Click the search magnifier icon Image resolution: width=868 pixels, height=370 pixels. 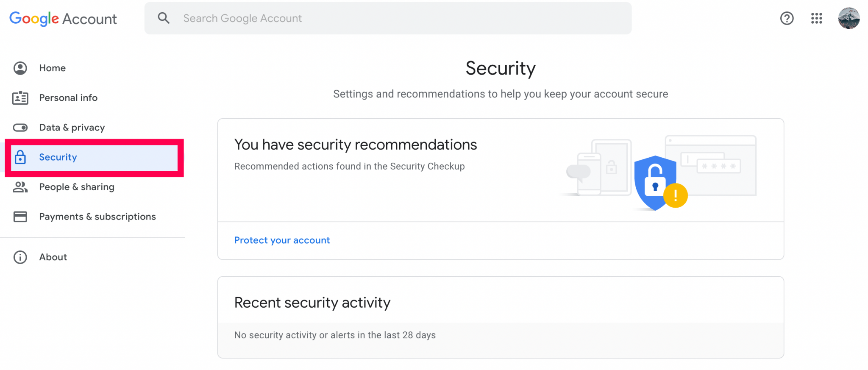[x=164, y=18]
